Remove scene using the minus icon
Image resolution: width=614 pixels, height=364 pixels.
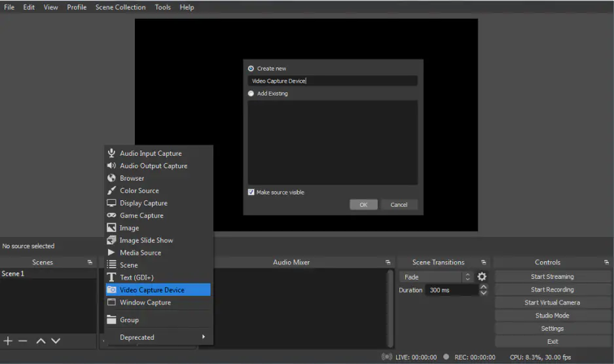(23, 340)
